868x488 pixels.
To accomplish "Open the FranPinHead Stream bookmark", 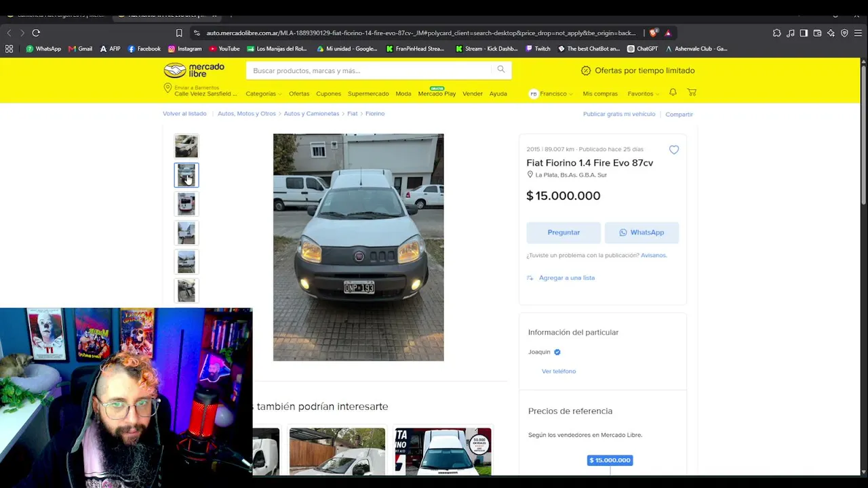I will point(415,49).
